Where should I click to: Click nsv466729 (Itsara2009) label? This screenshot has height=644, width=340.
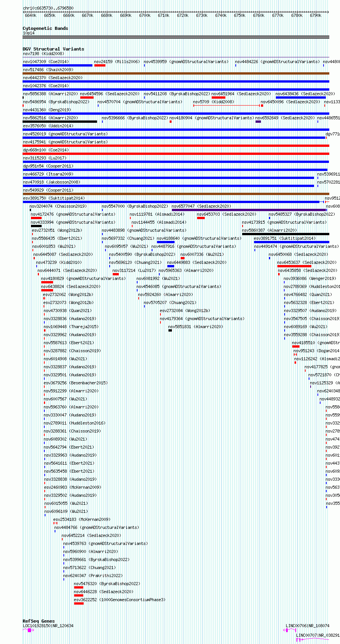(48, 174)
